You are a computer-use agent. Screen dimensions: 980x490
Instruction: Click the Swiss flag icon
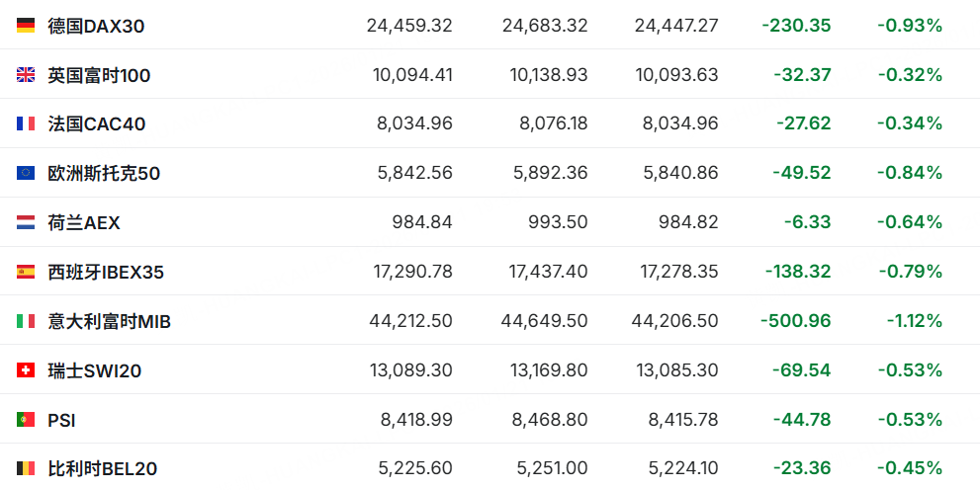[26, 370]
